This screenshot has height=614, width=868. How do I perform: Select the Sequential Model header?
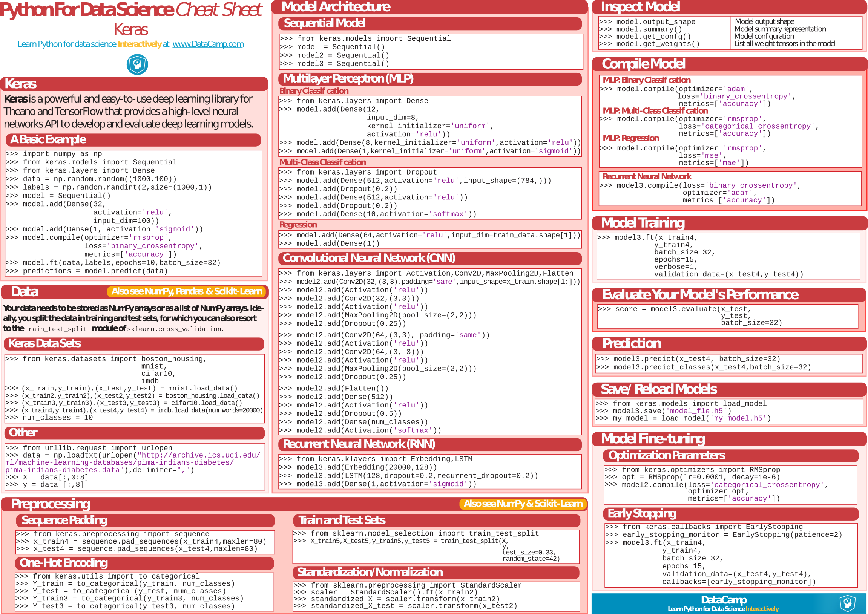pos(325,23)
